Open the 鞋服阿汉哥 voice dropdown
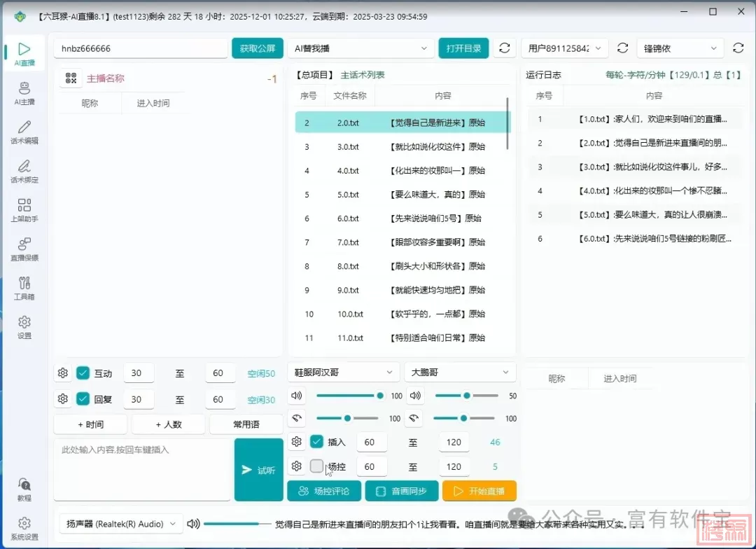The width and height of the screenshot is (756, 549). [x=343, y=373]
